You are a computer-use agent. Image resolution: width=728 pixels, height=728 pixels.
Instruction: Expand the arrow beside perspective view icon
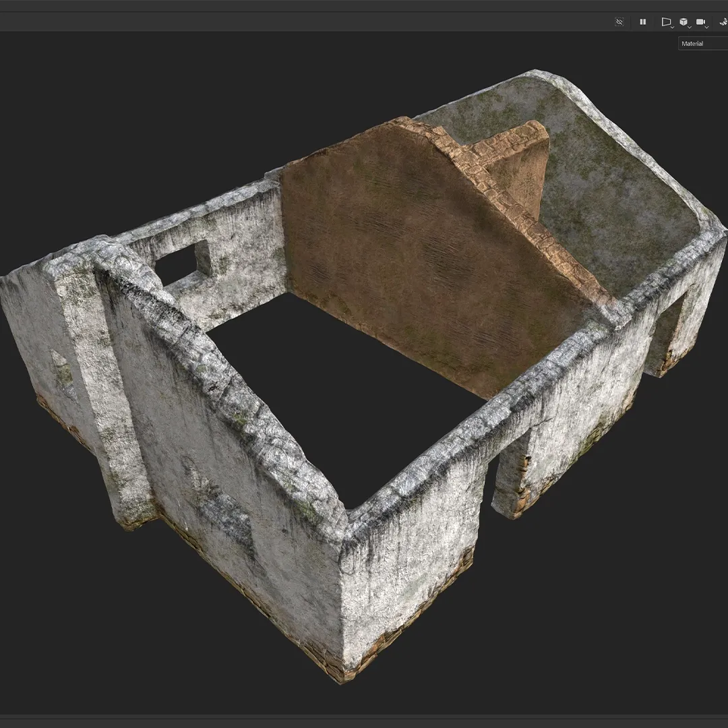click(x=672, y=27)
